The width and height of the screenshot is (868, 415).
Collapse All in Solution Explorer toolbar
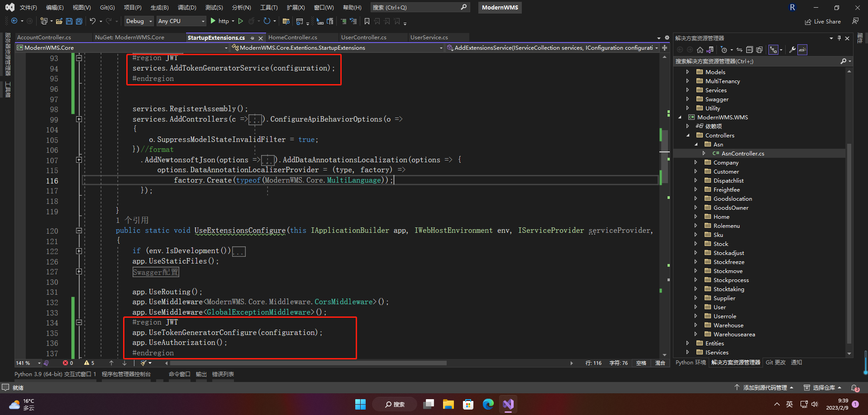pos(749,50)
